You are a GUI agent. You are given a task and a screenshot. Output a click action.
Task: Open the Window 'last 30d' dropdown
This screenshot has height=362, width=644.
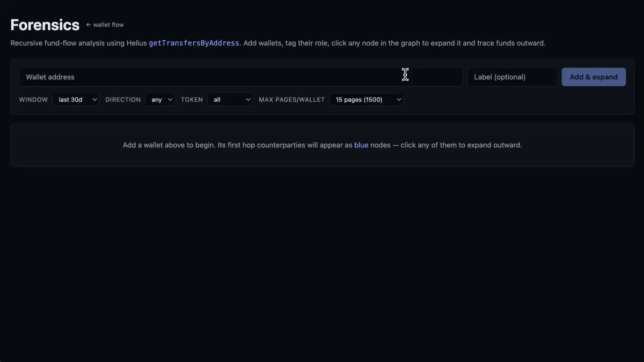[x=76, y=99]
